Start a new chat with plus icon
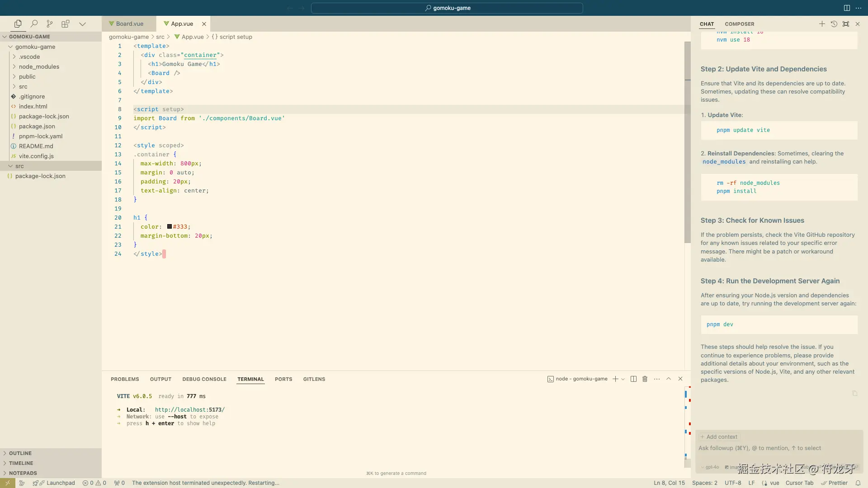868x488 pixels. [x=822, y=24]
